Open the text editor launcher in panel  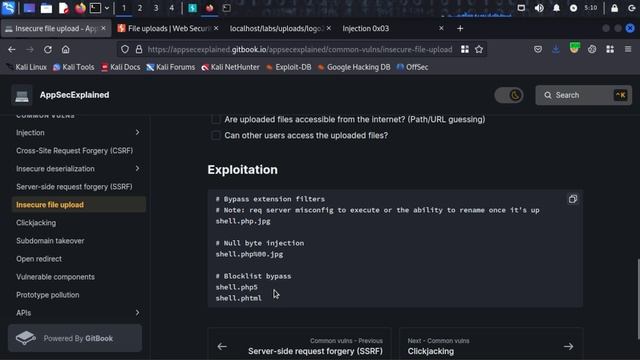[63, 8]
